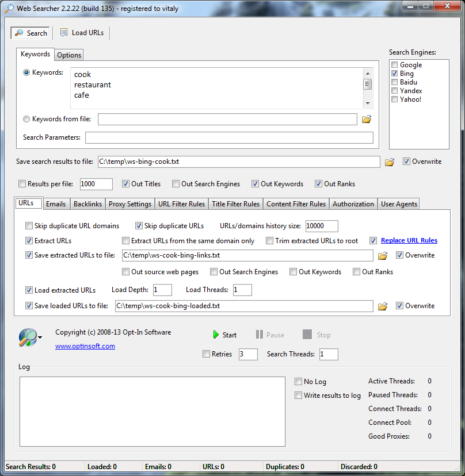The height and width of the screenshot is (476, 465).
Task: Visit the www.optinsoft.com link
Action: [85, 346]
